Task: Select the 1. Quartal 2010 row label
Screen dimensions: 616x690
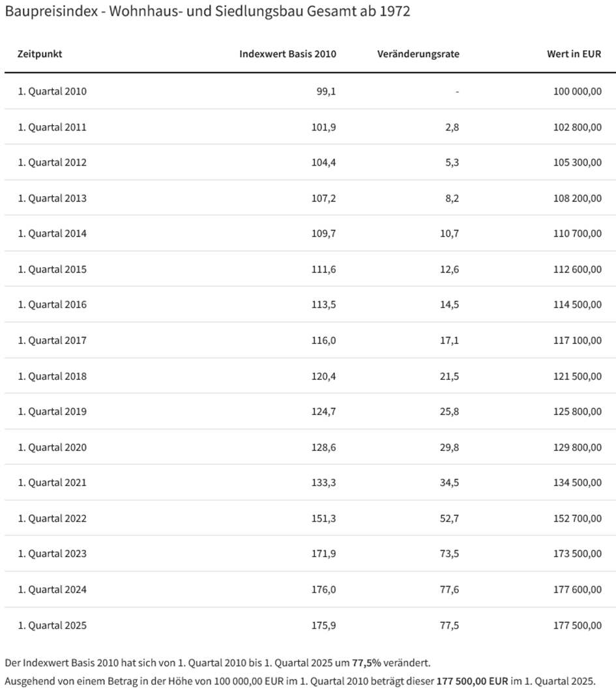Action: coord(52,91)
